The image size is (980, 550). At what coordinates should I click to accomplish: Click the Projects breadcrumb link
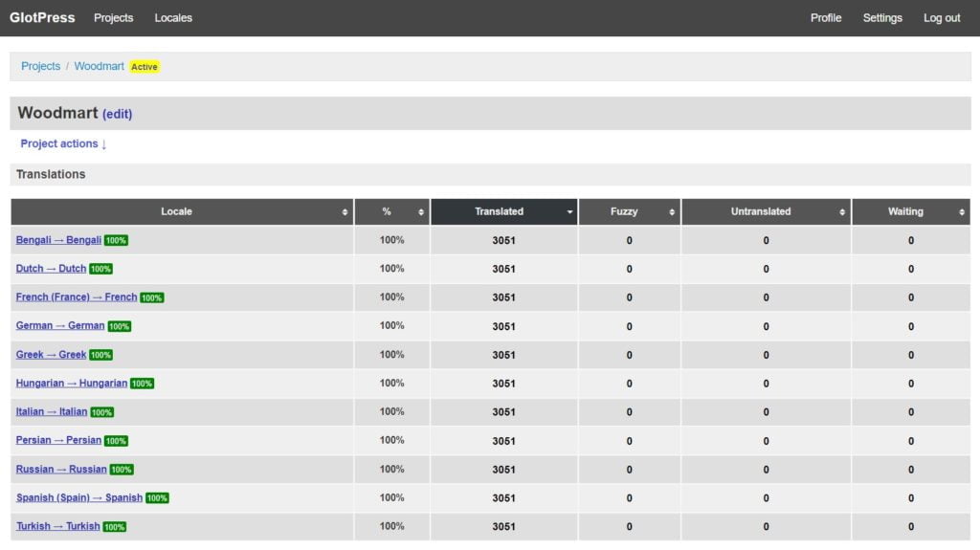(x=40, y=66)
